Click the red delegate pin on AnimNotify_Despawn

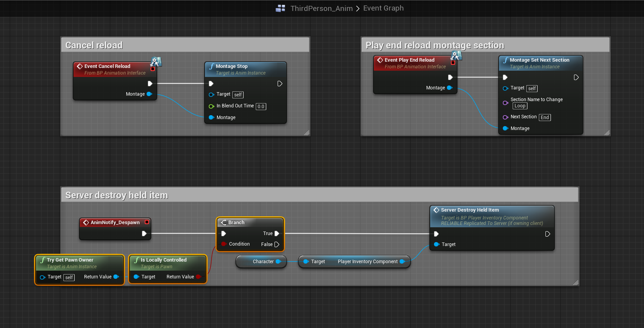(x=147, y=222)
